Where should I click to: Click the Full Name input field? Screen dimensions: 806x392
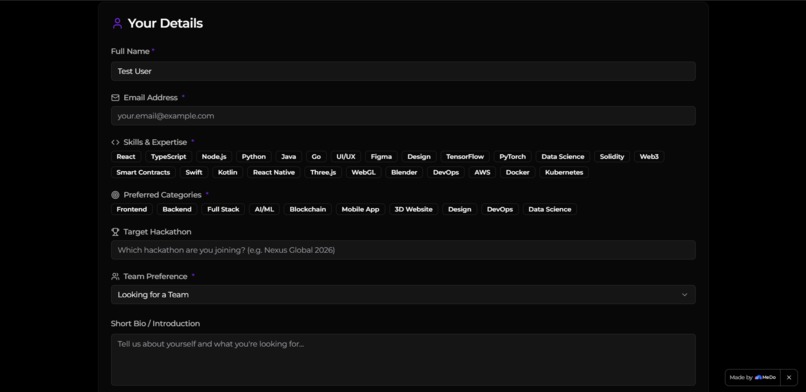(x=403, y=71)
